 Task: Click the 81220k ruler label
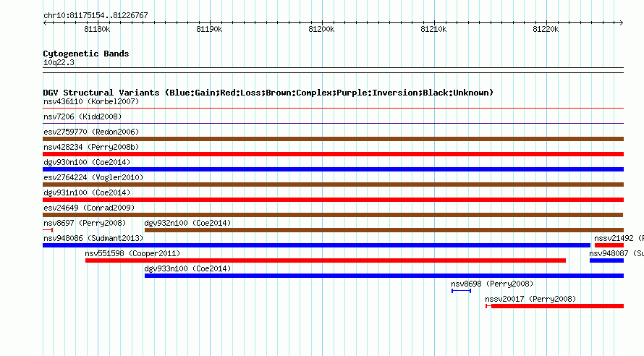pyautogui.click(x=546, y=29)
